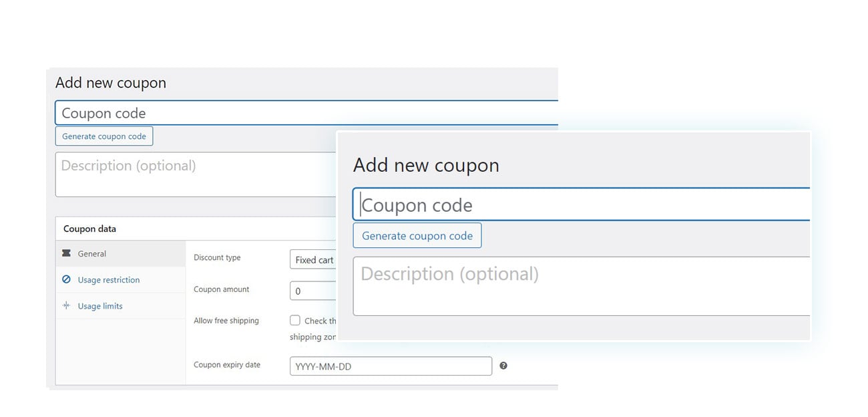
Task: Click the Generate coupon code button
Action: [103, 136]
